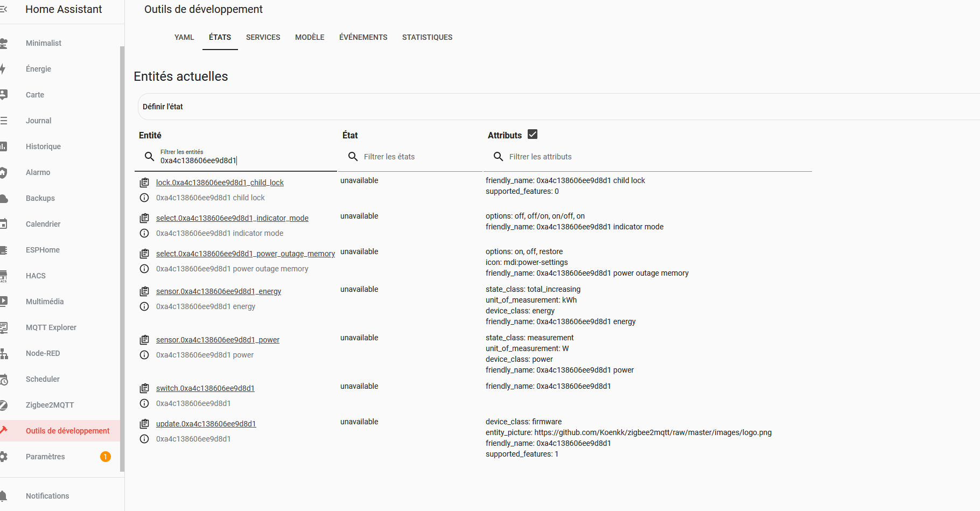The image size is (980, 511).
Task: Open Outils de développement sidebar item
Action: coord(60,431)
